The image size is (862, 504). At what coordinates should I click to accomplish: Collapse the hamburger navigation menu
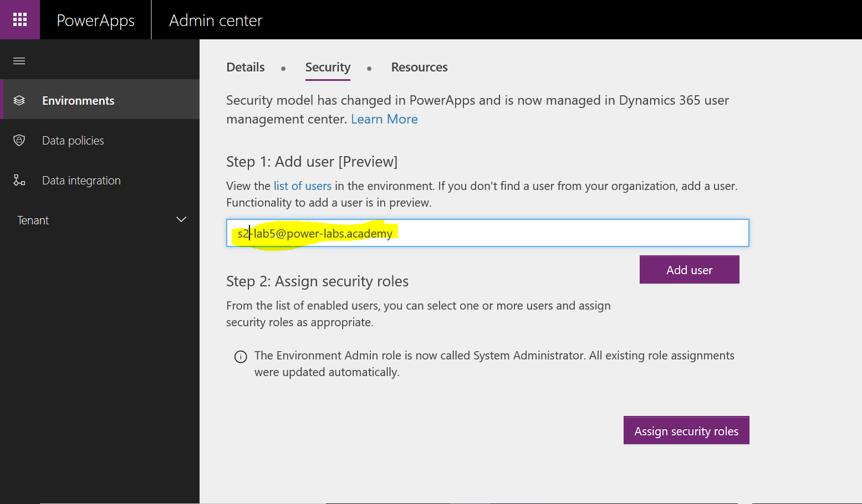19,61
